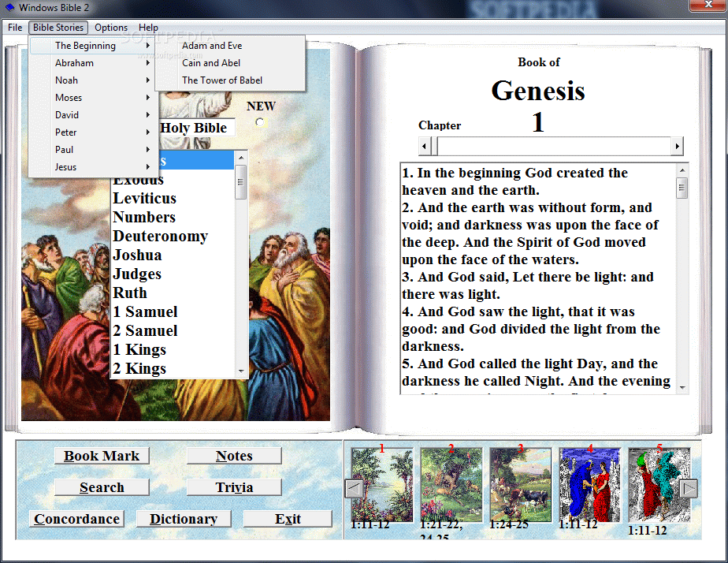Click verse text scroll up arrow
728x563 pixels.
[682, 170]
